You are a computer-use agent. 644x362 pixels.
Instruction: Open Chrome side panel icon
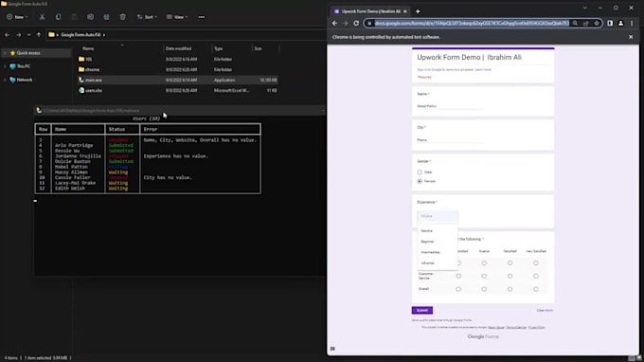point(610,24)
